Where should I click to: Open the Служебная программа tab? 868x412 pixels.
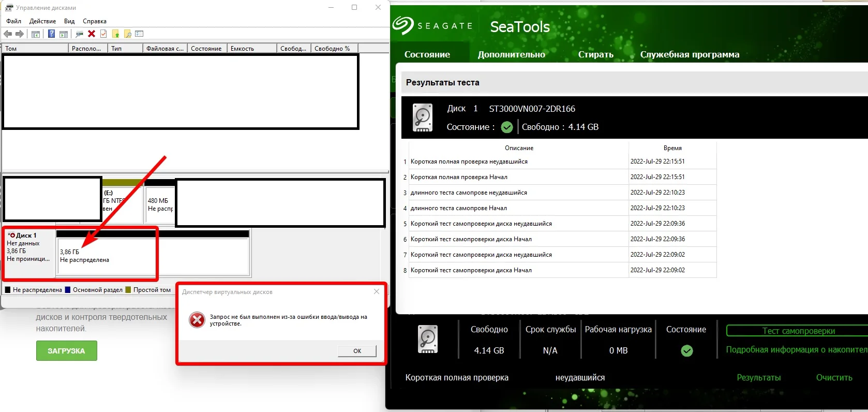[x=690, y=54]
